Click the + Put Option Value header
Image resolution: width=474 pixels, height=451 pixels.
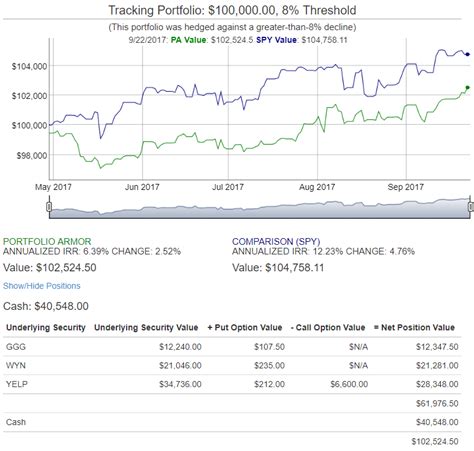click(245, 327)
